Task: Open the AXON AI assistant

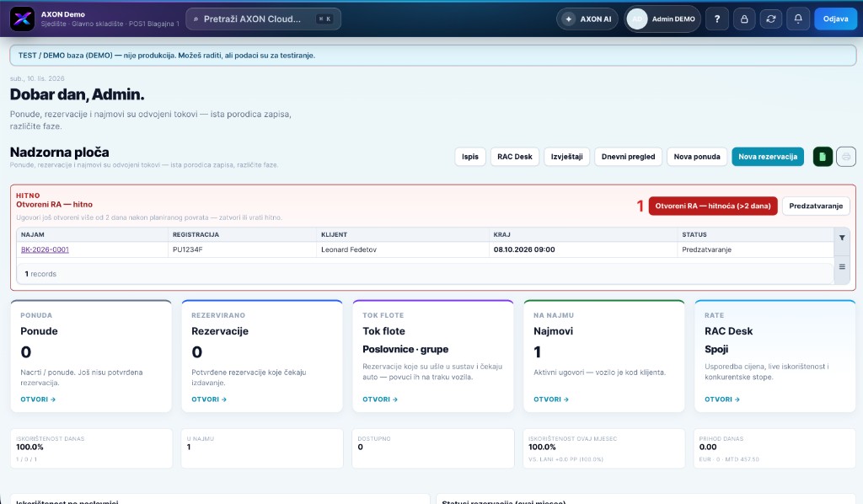Action: (x=587, y=19)
